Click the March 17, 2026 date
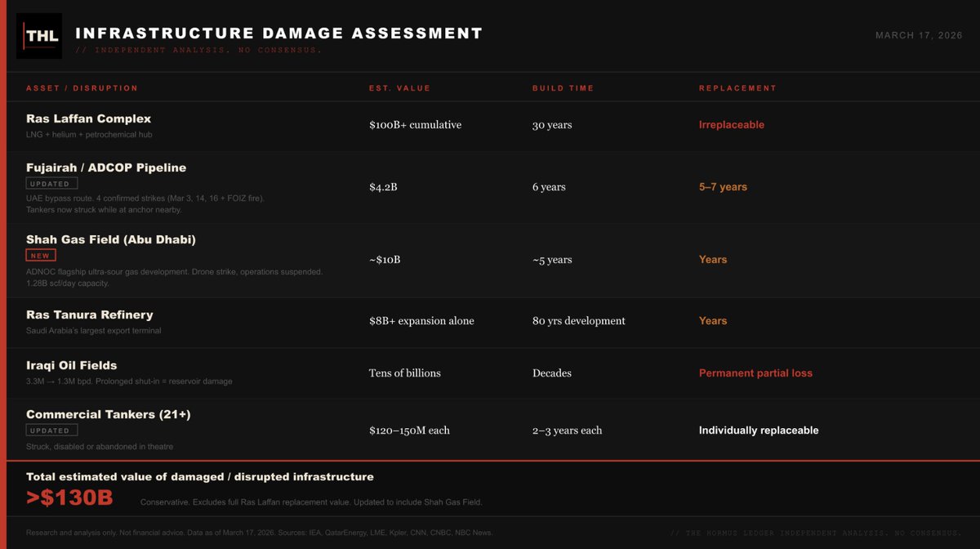This screenshot has width=980, height=549. (919, 35)
